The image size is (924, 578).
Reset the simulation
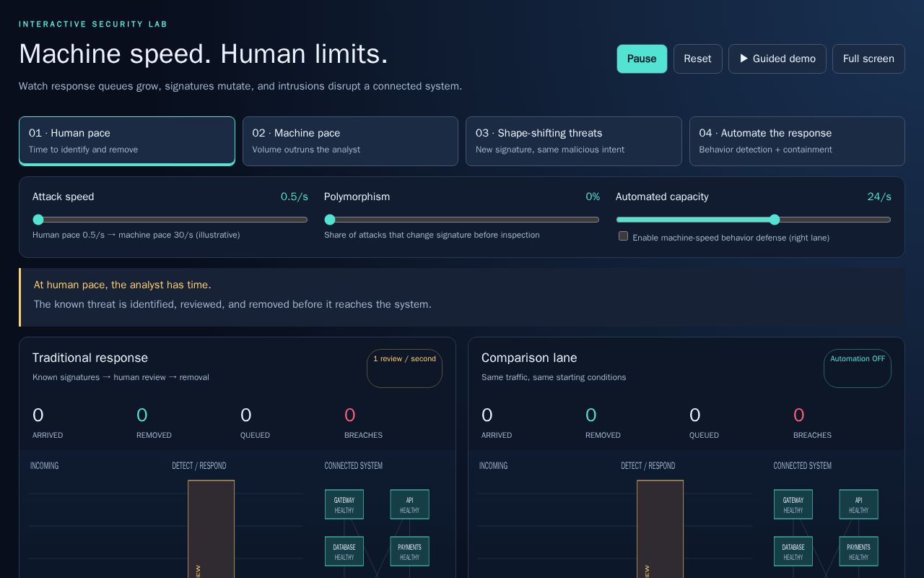(697, 59)
